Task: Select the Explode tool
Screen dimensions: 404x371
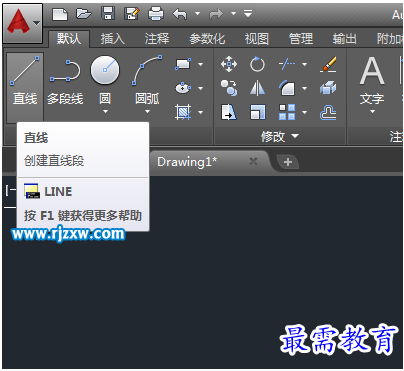Action: (328, 88)
